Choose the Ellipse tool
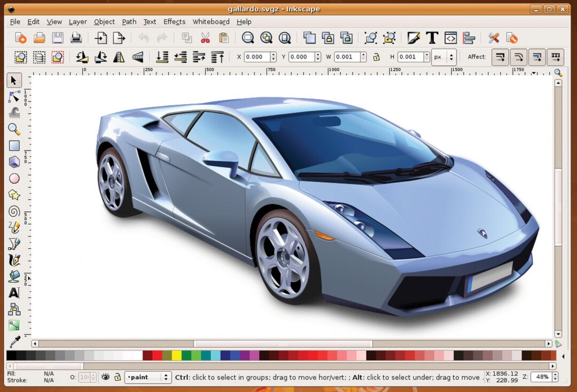This screenshot has height=392, width=577. pos(15,178)
